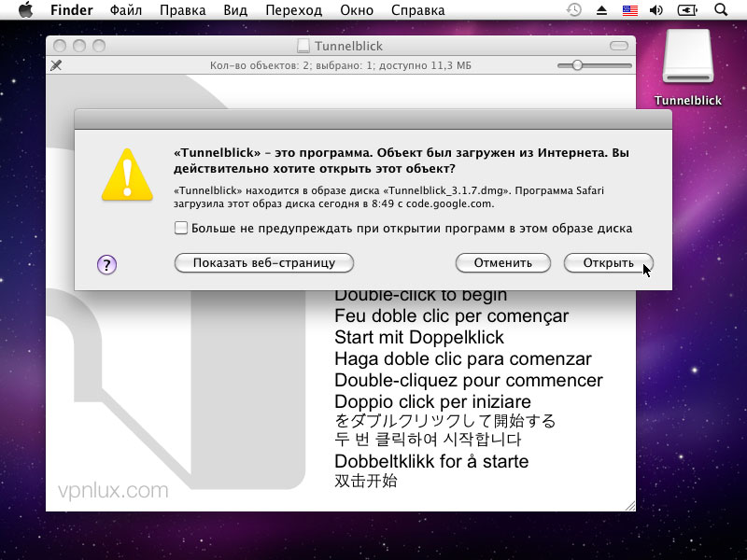This screenshot has height=560, width=747.
Task: Open the Finder application menu
Action: (x=72, y=10)
